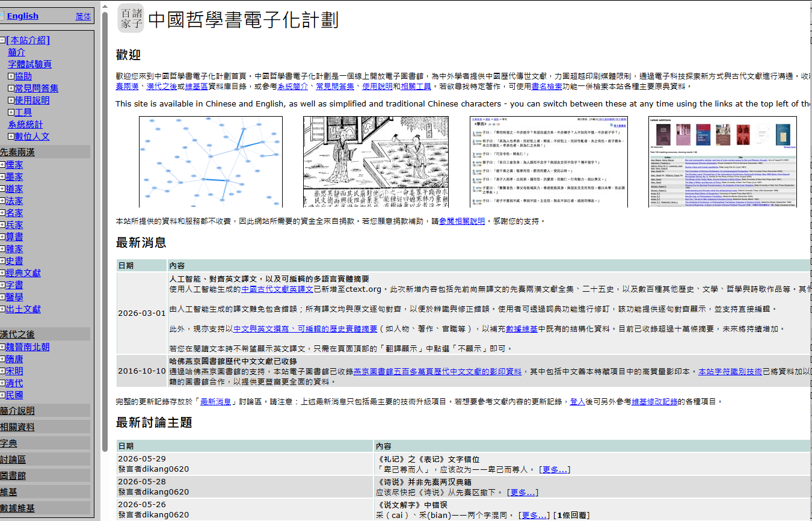Open the woodblock illustration thumbnail
Screen dimensions: 812x521
point(376,162)
